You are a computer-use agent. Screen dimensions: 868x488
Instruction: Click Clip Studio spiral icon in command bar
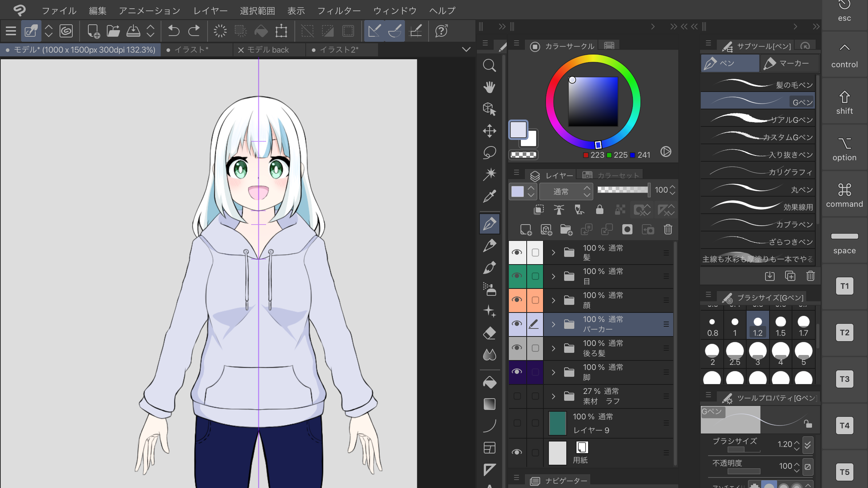coord(66,31)
